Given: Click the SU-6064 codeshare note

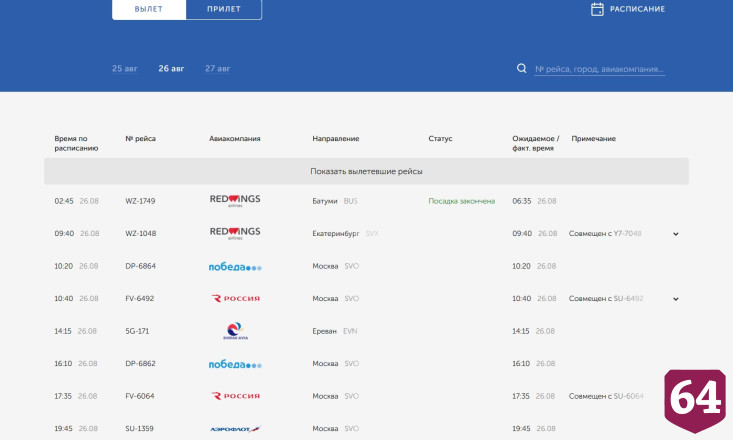Looking at the screenshot, I should [x=606, y=396].
